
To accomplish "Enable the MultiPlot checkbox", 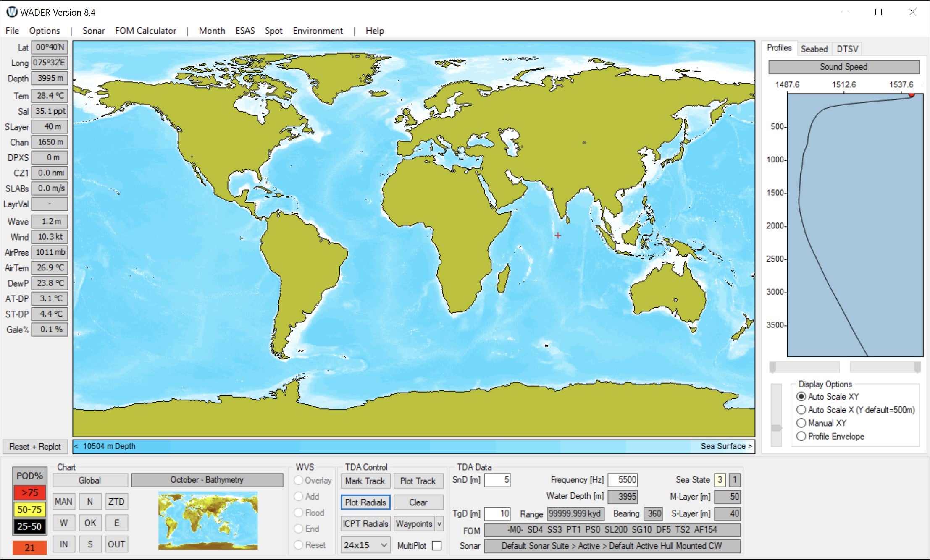I will 437,545.
